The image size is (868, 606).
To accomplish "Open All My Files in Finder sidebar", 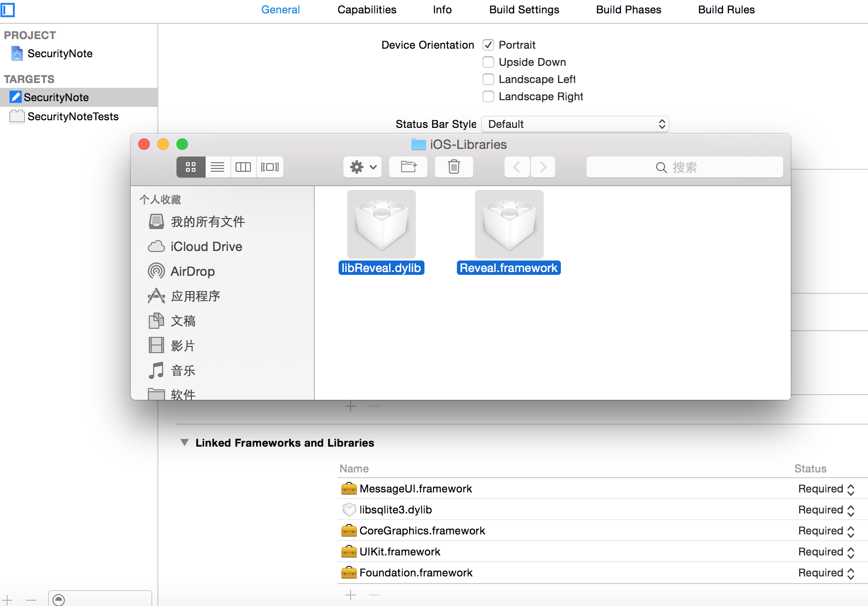I will pos(196,221).
